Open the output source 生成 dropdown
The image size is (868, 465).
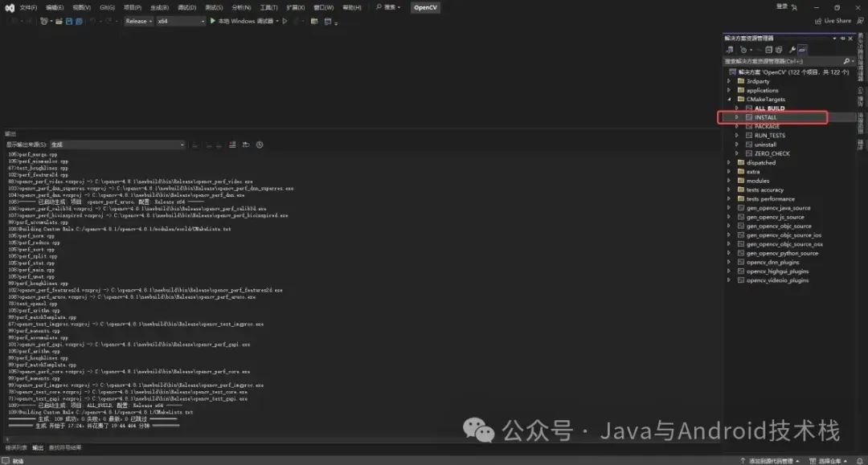coord(117,145)
